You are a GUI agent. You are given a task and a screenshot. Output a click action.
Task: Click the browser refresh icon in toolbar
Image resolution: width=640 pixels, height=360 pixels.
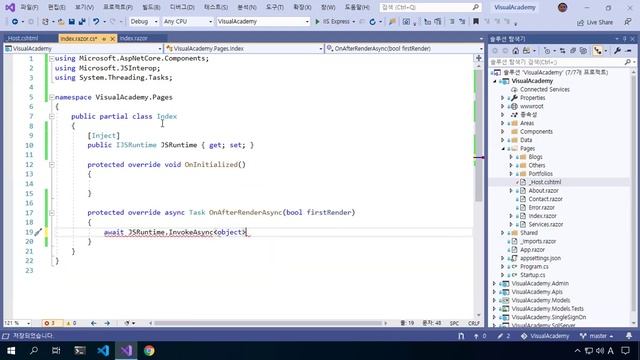(373, 22)
